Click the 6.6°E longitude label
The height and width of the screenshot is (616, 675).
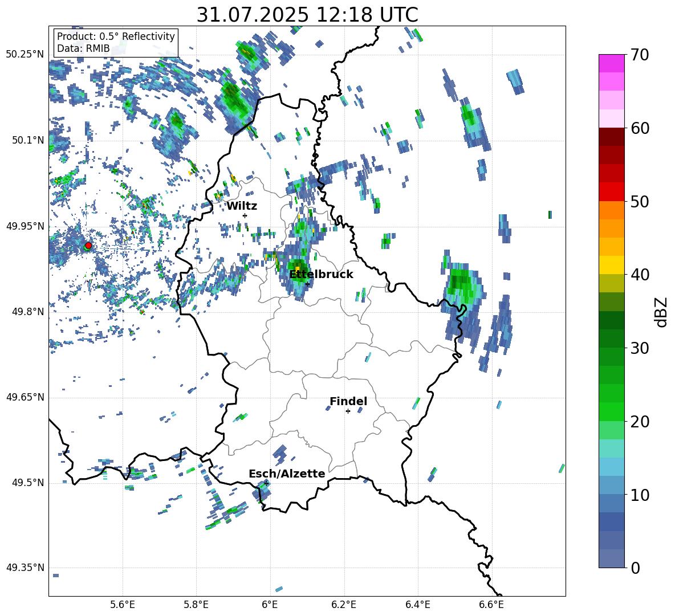(491, 605)
